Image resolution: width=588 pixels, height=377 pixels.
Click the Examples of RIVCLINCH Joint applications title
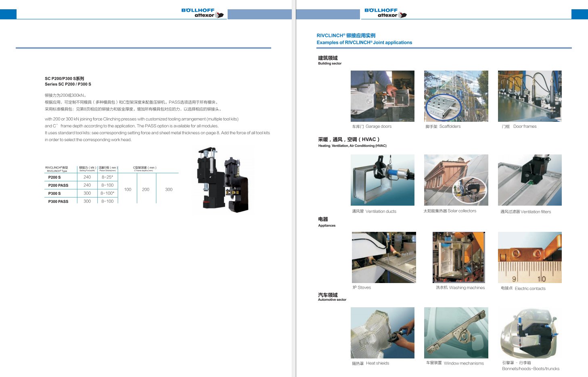pyautogui.click(x=364, y=42)
